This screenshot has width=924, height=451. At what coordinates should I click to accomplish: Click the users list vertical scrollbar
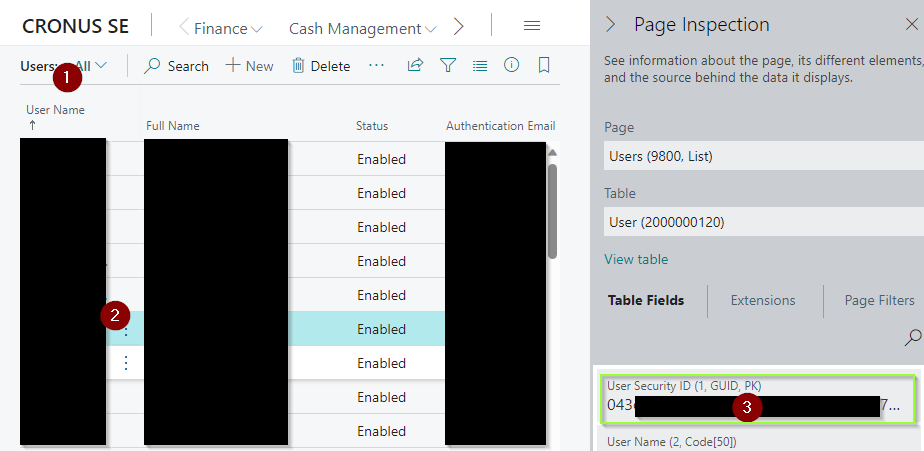pos(552,210)
